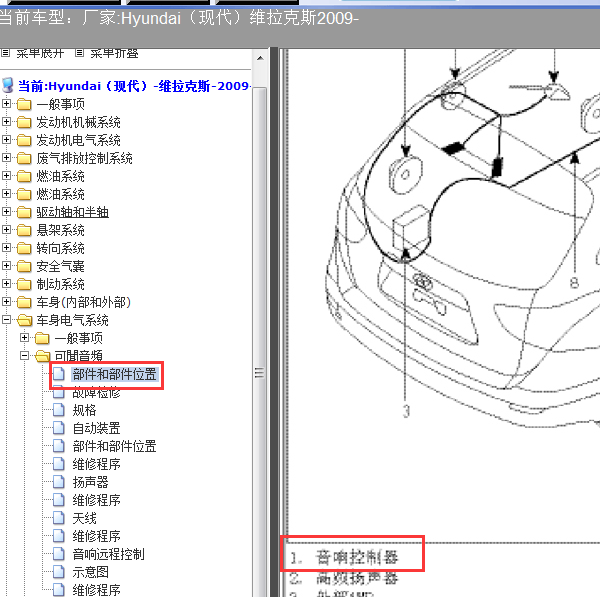Open the 音响远程控制 page
Image resolution: width=600 pixels, height=597 pixels.
[108, 554]
